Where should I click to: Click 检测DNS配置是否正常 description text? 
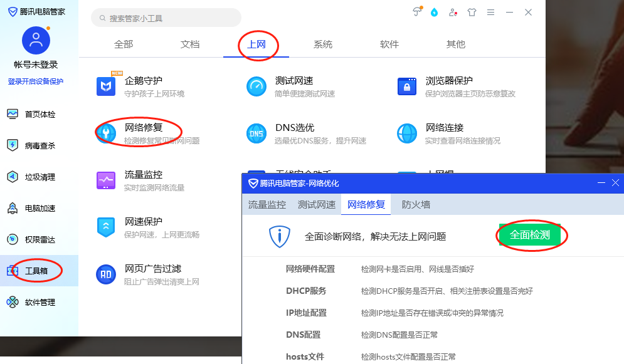tap(399, 335)
